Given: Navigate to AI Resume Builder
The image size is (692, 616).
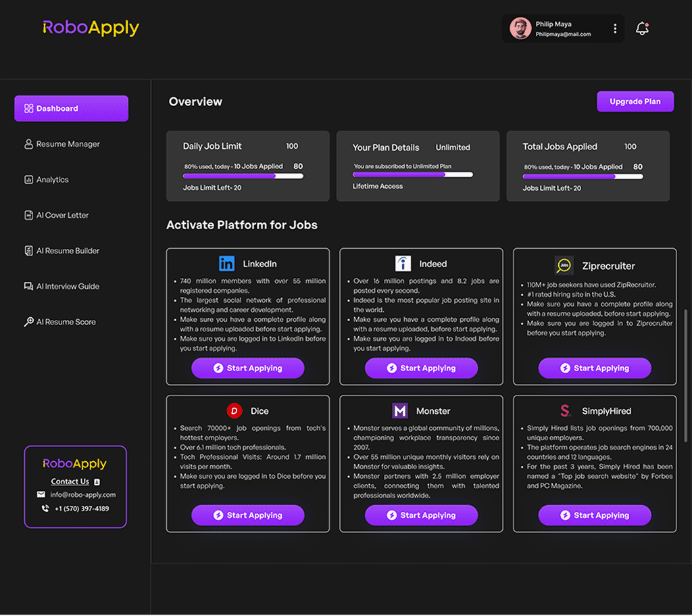Looking at the screenshot, I should coord(61,251).
